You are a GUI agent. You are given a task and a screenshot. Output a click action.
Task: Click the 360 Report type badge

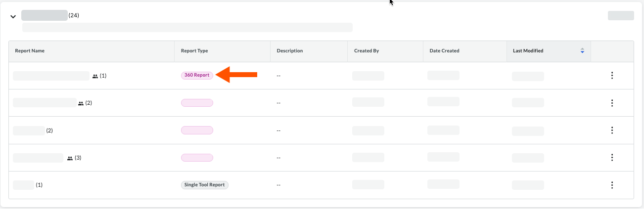[x=197, y=76]
